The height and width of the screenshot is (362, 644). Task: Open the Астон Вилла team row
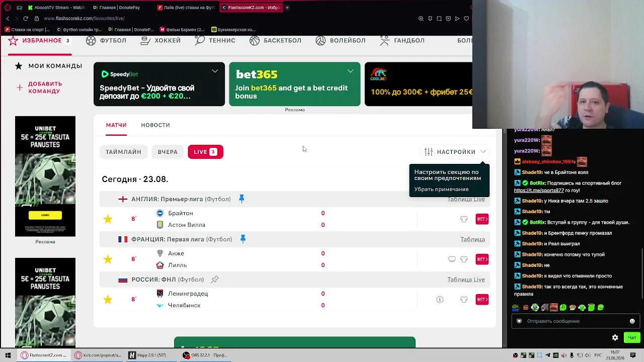click(x=187, y=225)
